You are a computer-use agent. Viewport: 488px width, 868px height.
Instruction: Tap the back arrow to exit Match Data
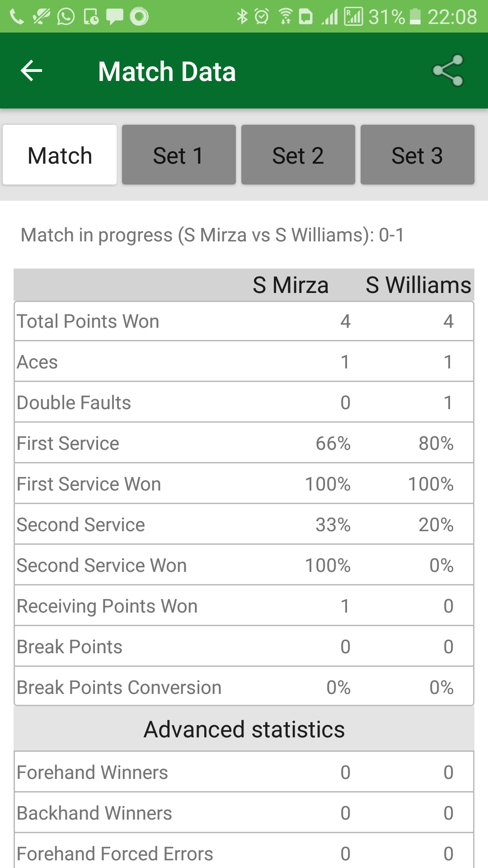click(x=30, y=71)
